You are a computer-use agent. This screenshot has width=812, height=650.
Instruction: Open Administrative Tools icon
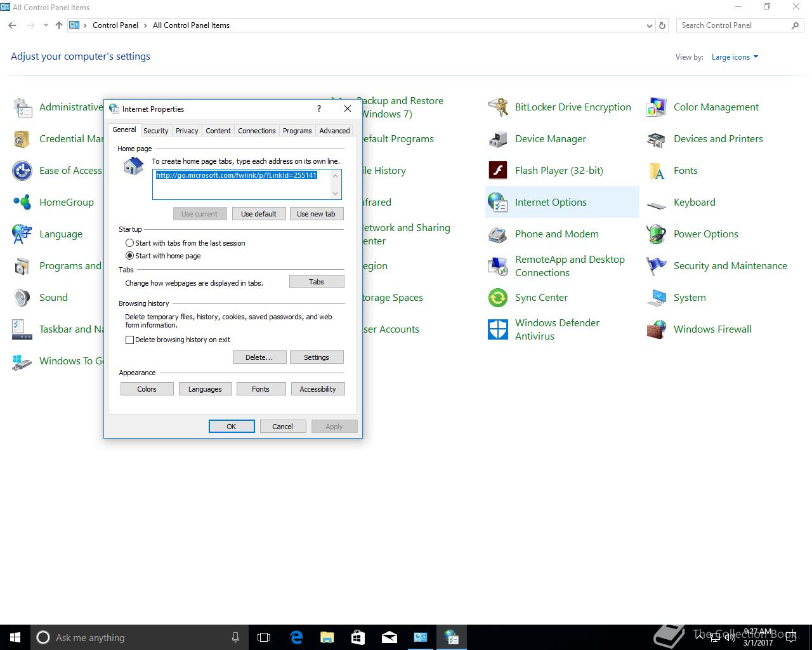(x=22, y=107)
